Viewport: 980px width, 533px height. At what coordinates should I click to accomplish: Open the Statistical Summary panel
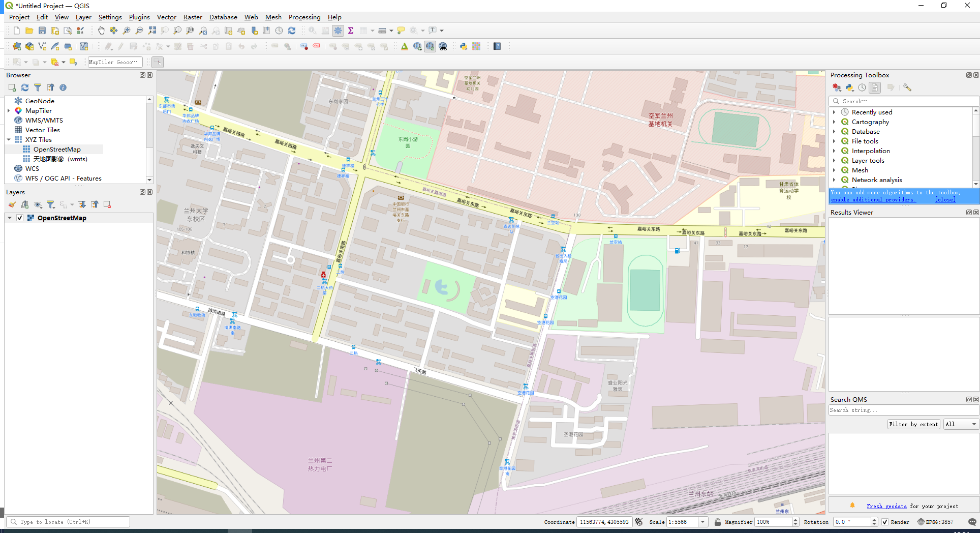coord(351,31)
